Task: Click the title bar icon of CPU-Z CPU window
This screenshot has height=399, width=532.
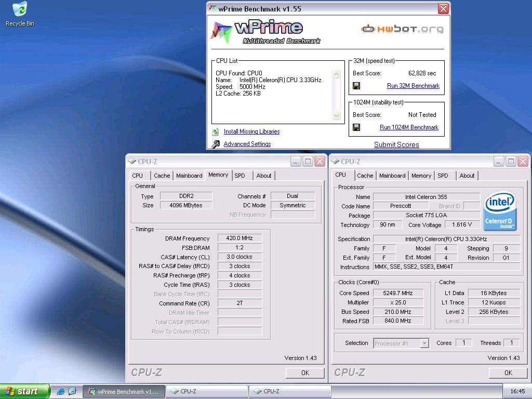Action: coord(335,162)
